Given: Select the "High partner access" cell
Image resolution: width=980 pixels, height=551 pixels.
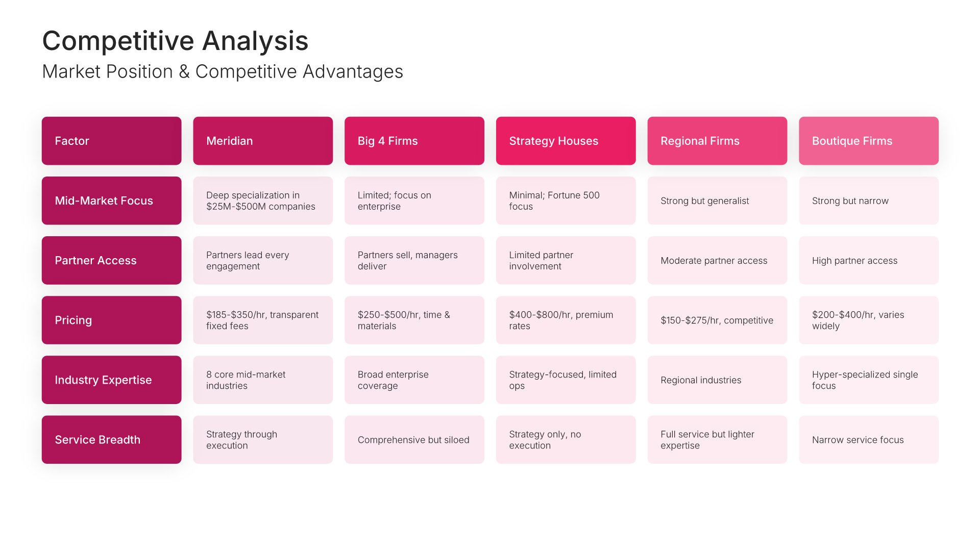Looking at the screenshot, I should tap(868, 260).
